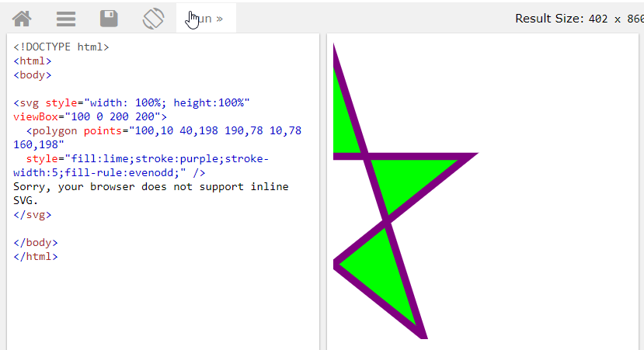Go to the home page icon
Screen dimensions: 644x350
[22, 19]
